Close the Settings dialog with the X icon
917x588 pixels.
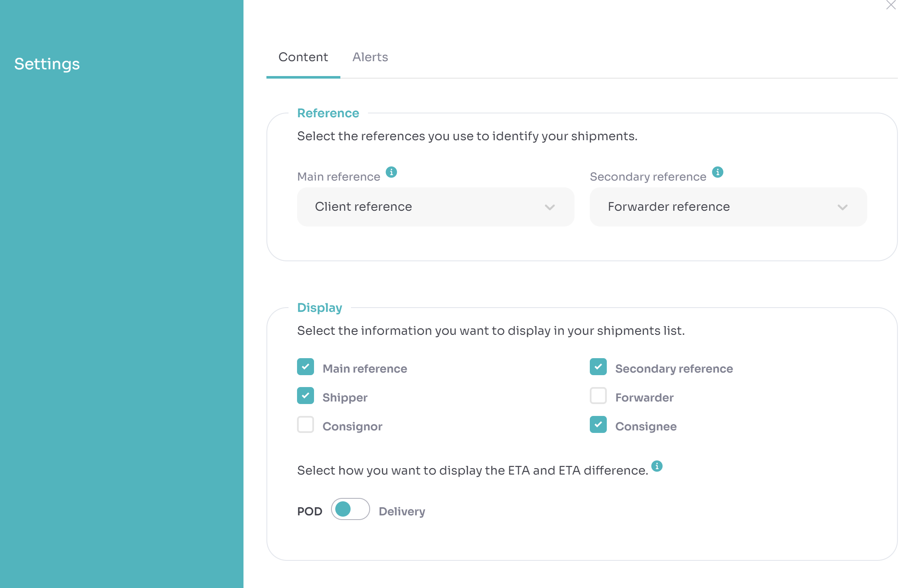[891, 5]
